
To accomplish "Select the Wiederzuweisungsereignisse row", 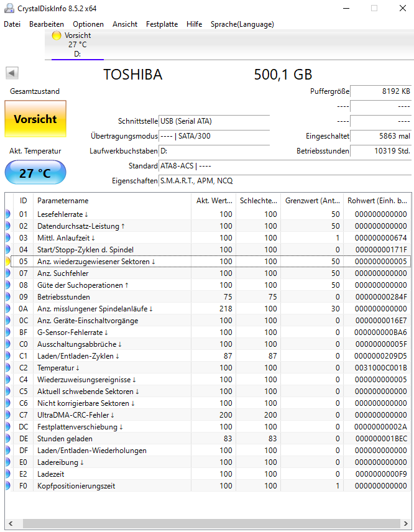I will coord(208,380).
